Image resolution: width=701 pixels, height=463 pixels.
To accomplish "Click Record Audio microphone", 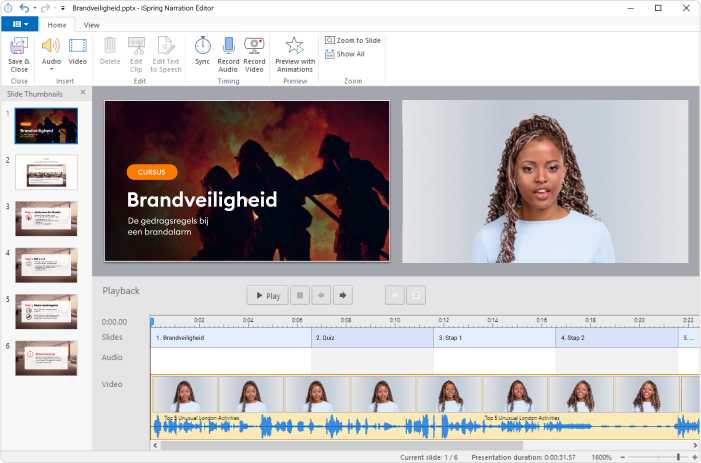I will [228, 46].
